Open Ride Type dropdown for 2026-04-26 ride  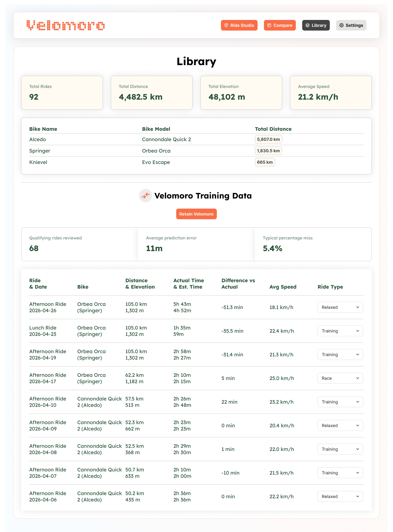pyautogui.click(x=340, y=307)
